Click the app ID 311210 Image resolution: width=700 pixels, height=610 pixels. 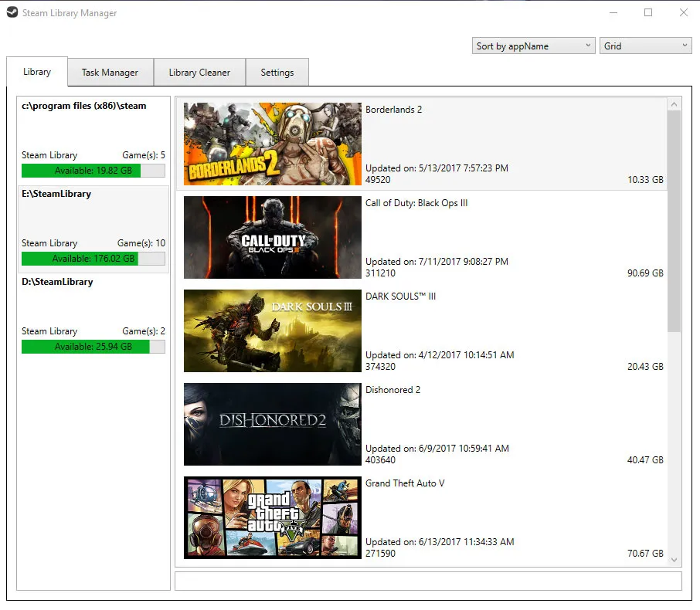380,273
